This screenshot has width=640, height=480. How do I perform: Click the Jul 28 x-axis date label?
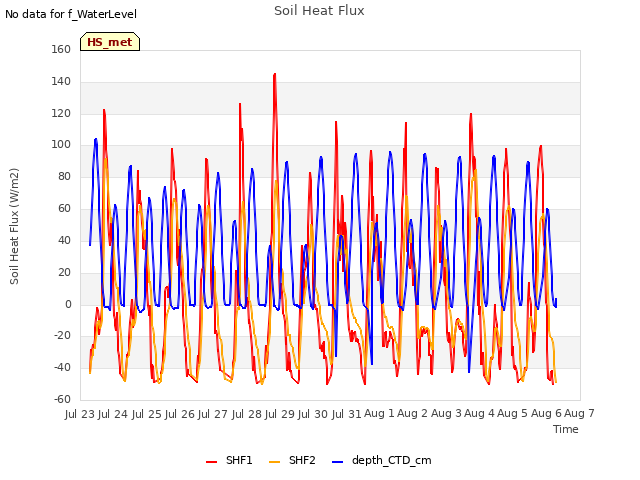point(247,414)
